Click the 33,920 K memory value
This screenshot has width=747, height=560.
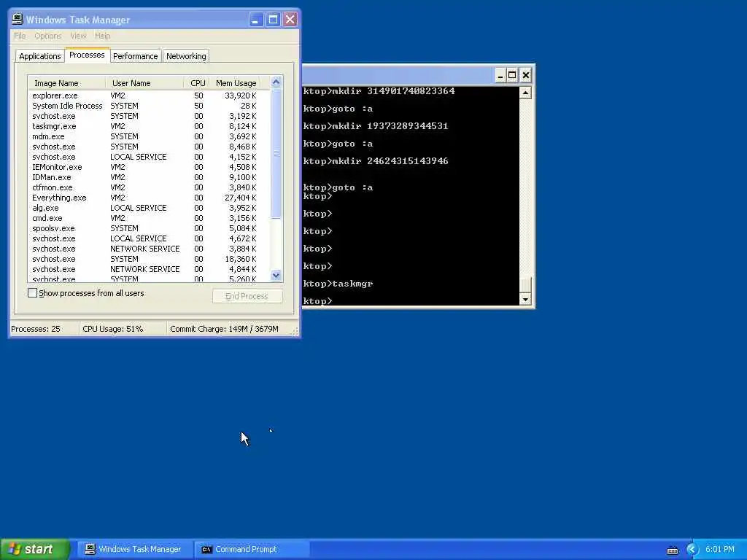coord(241,96)
